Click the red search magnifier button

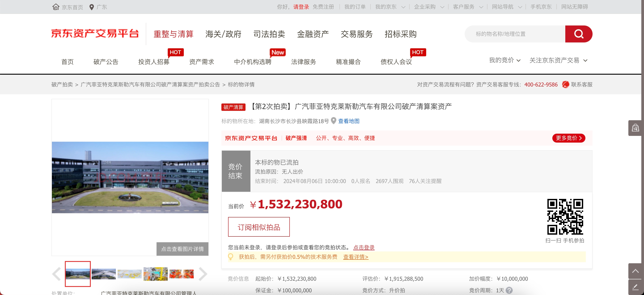coord(578,34)
